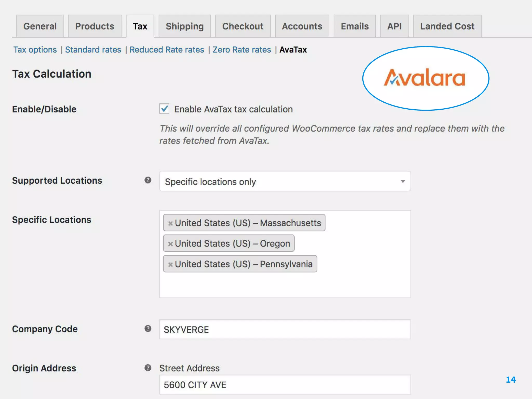Click the Company Code help icon
This screenshot has width=532, height=399.
(148, 329)
